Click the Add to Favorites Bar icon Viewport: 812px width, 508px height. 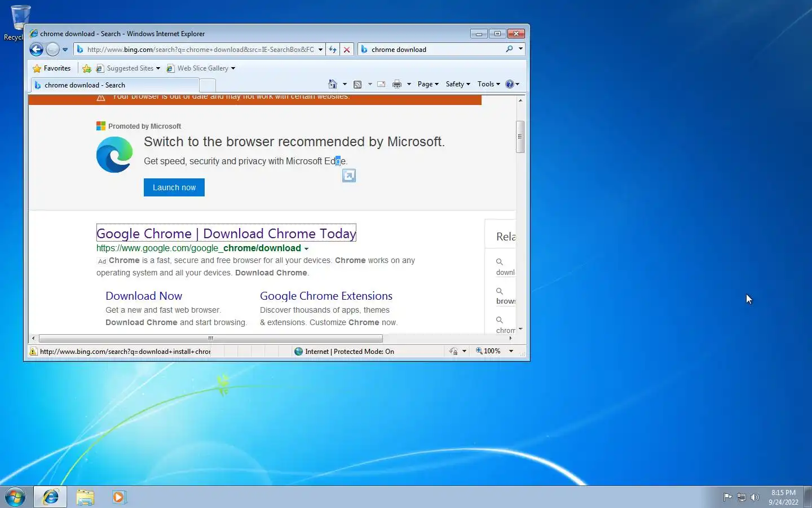pos(86,68)
